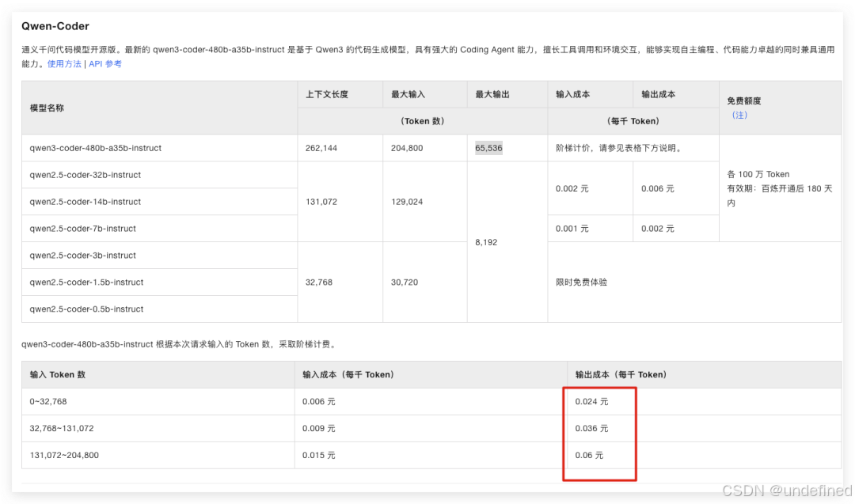
Task: Click the (Token 数) sub-header
Action: click(423, 121)
